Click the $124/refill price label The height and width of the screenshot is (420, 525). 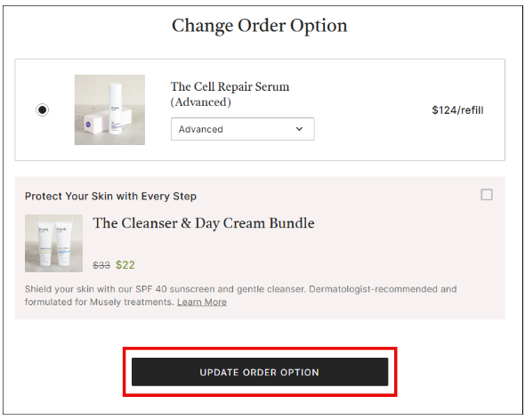[x=457, y=110]
